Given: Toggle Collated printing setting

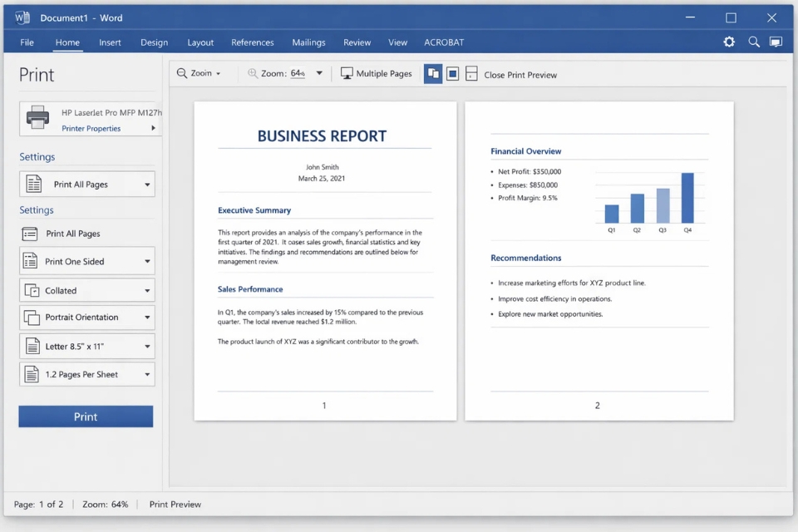Looking at the screenshot, I should 86,289.
